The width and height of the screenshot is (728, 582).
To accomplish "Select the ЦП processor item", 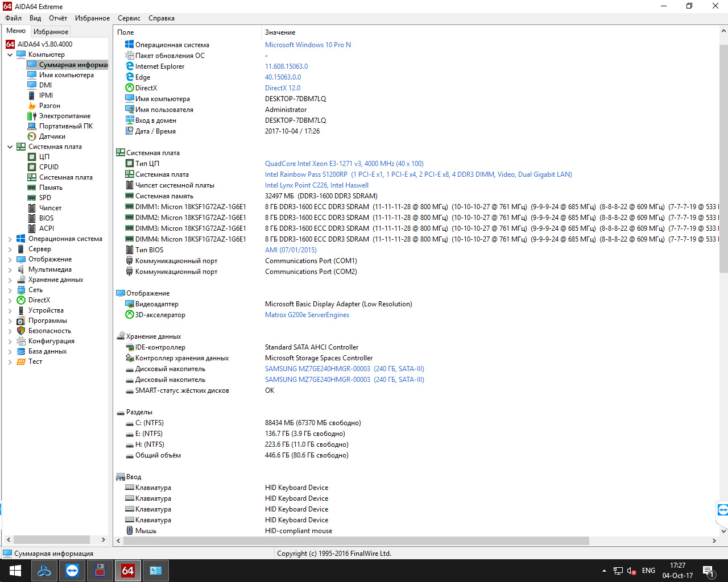I will [44, 157].
